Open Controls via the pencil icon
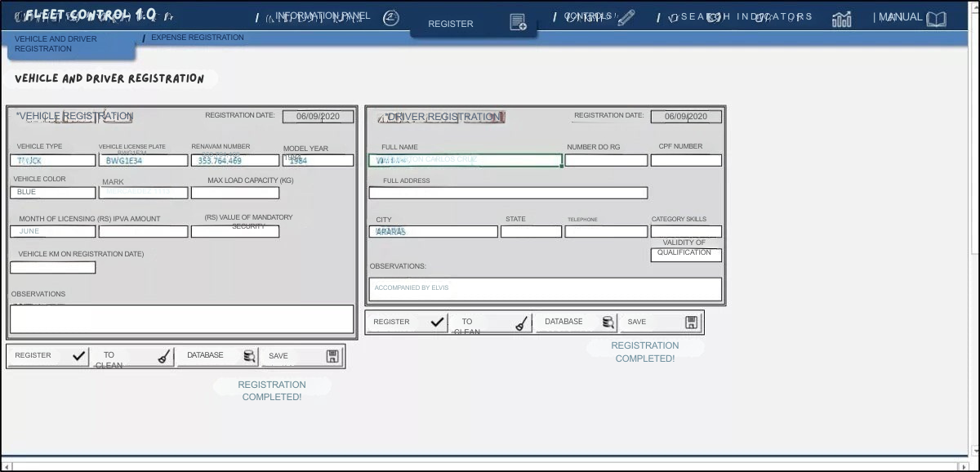980x472 pixels. (626, 18)
